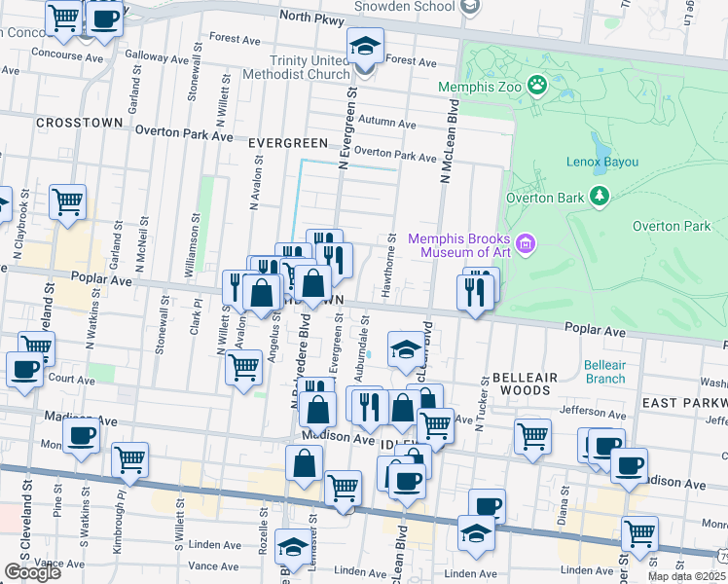Screen dimensions: 728x584
Task: Open the coffee cup marker below Madison Ave on the left side
Action: [81, 436]
